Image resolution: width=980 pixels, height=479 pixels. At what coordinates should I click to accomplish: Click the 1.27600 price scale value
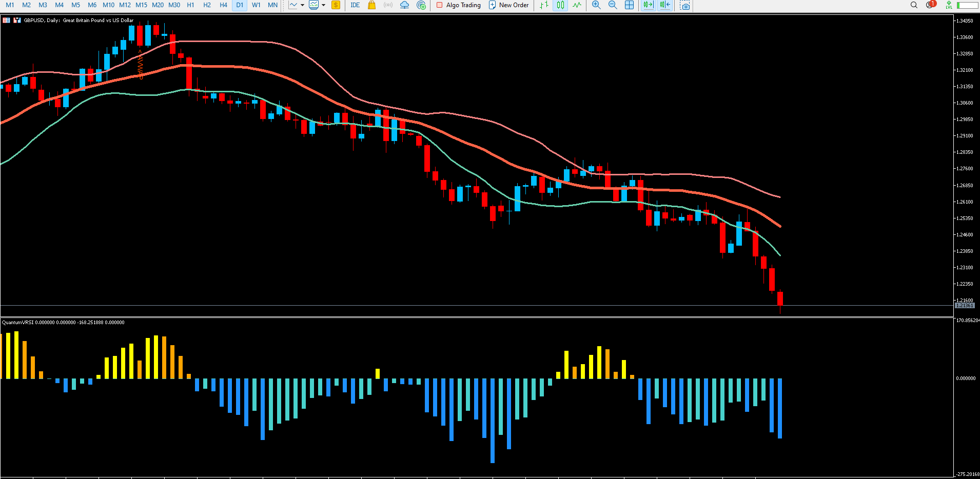tap(965, 168)
